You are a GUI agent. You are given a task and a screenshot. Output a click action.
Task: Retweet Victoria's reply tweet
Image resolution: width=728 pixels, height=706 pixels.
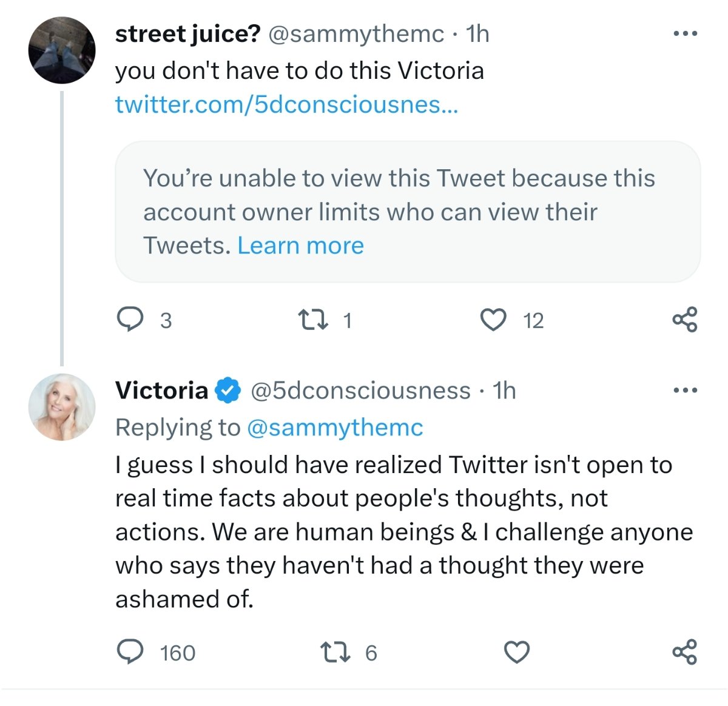click(334, 653)
